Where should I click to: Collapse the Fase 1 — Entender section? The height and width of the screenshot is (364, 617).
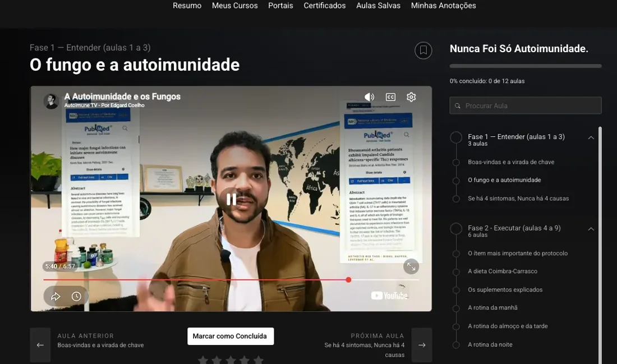(591, 138)
